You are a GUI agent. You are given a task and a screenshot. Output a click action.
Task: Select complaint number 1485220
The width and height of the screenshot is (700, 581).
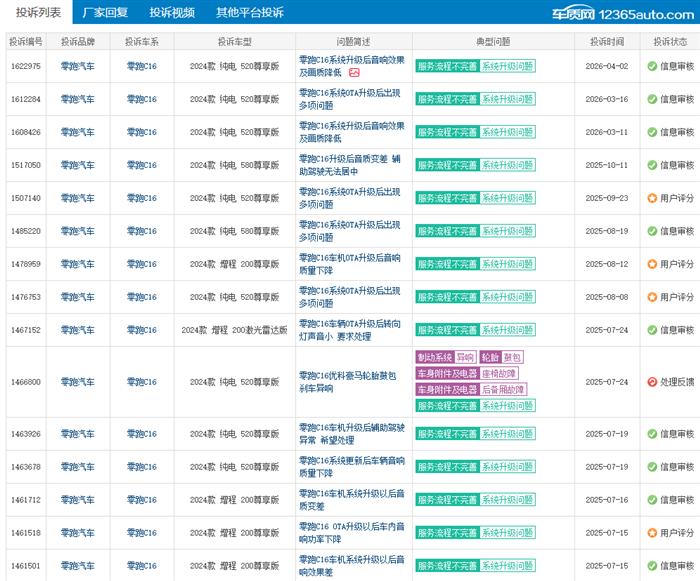[26, 231]
